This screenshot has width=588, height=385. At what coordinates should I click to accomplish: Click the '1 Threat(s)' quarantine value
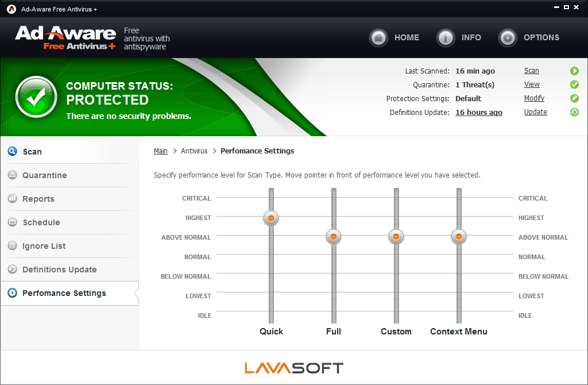(x=475, y=85)
